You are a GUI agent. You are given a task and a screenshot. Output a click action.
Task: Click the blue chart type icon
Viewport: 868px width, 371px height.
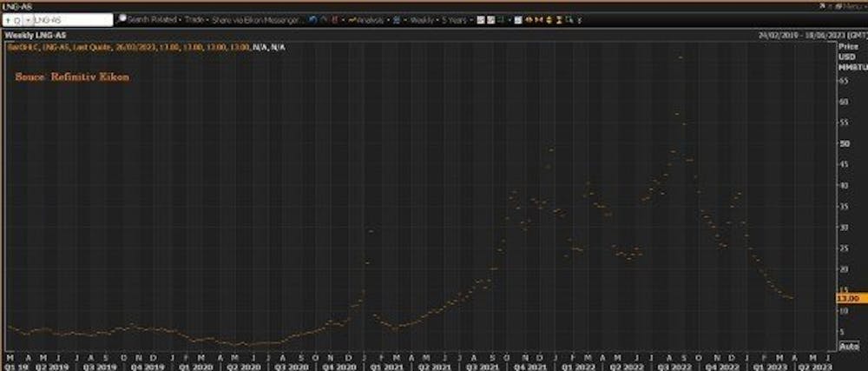pos(395,19)
